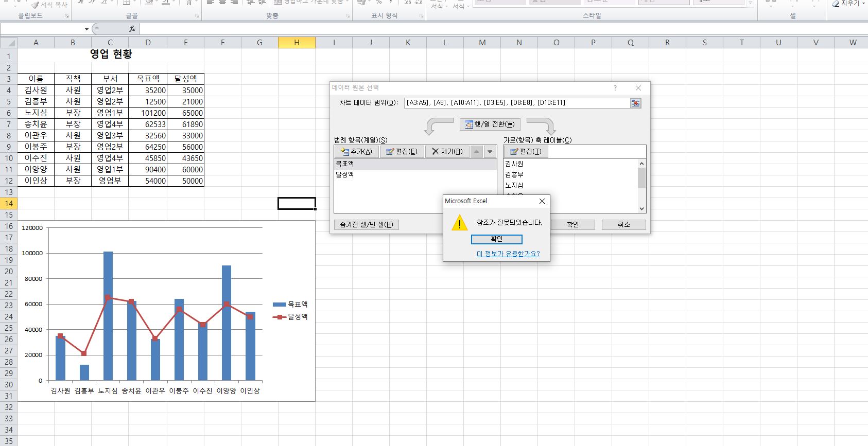Viewport: 868px width, 446px height.
Task: Select 달성액 in the legend series list
Action: pos(345,175)
